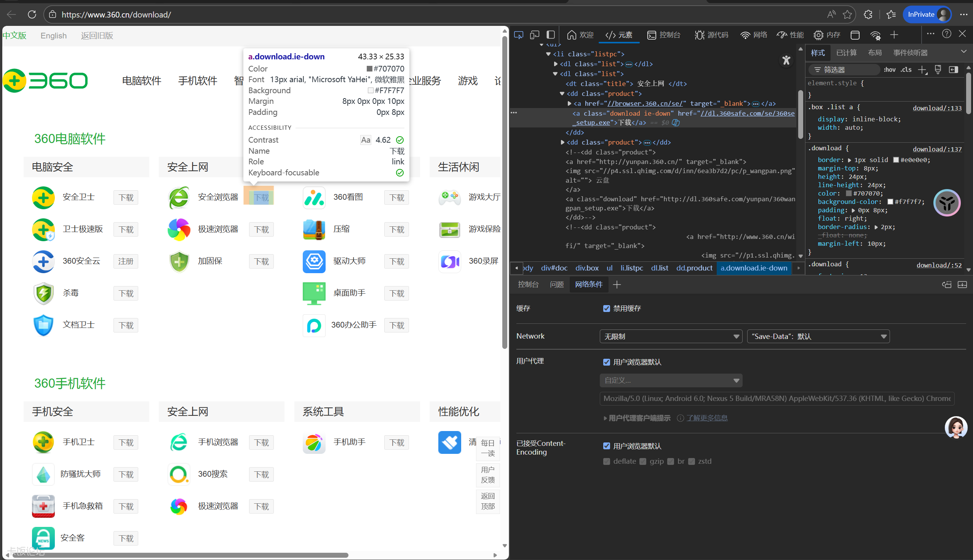973x560 pixels.
Task: Uncheck 用户浏览器默认 under 用户代理
Action: [x=607, y=362]
